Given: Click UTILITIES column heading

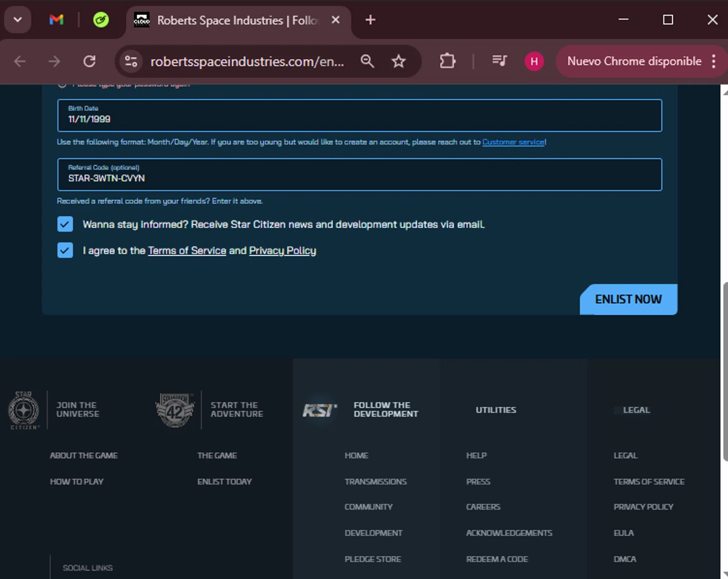Looking at the screenshot, I should click(x=496, y=410).
